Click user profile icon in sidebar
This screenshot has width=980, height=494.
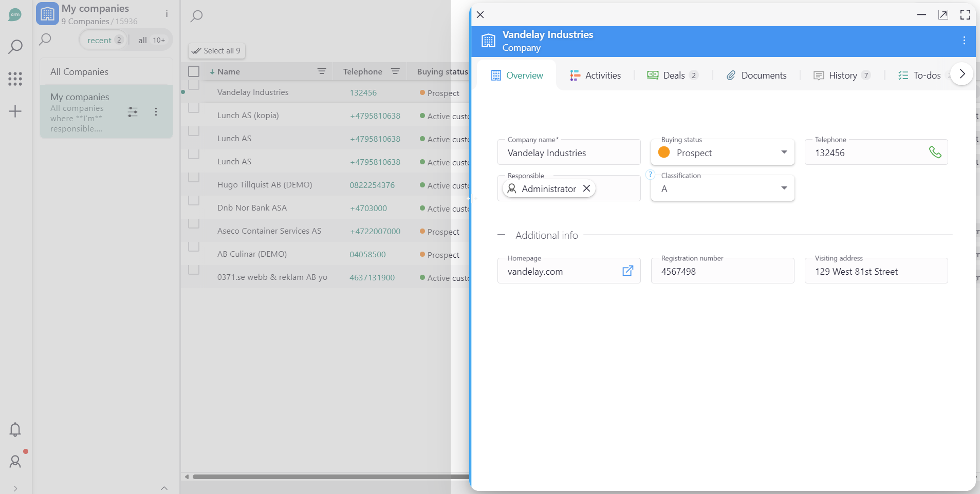[x=15, y=462]
